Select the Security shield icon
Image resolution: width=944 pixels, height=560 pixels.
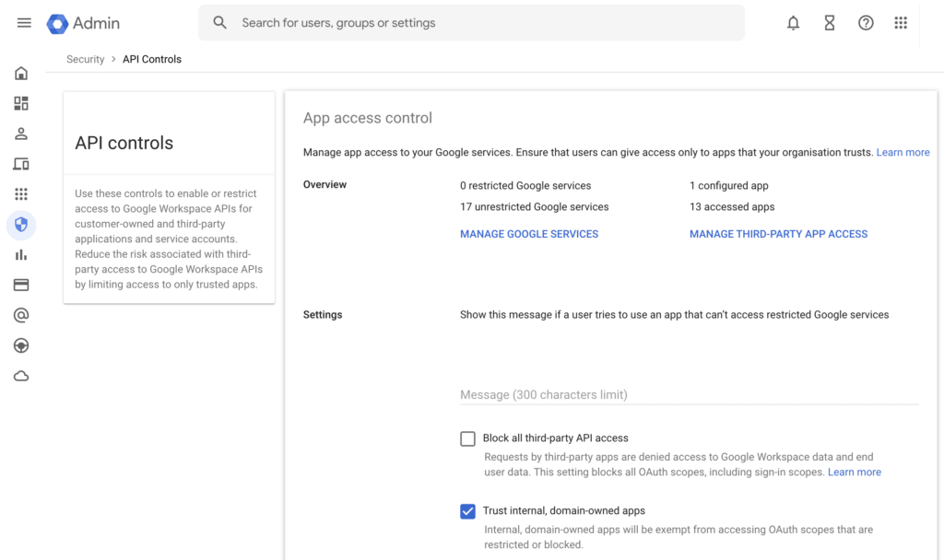[x=21, y=225]
